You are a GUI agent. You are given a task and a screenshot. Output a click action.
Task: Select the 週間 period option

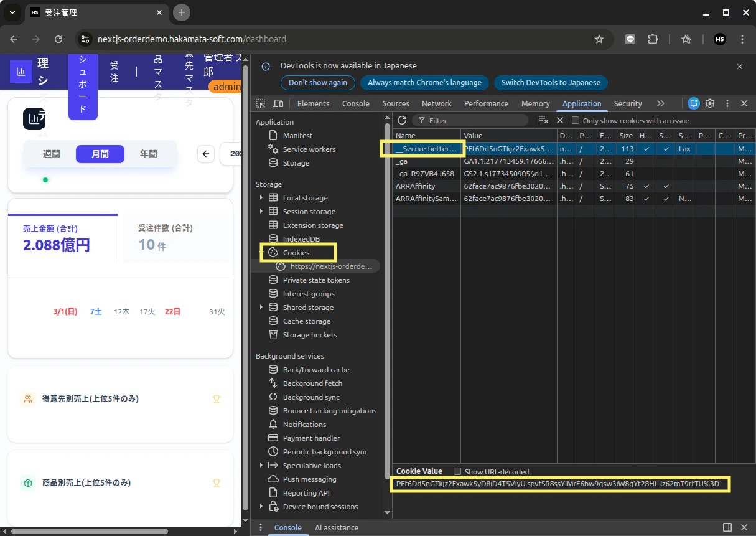pyautogui.click(x=52, y=154)
